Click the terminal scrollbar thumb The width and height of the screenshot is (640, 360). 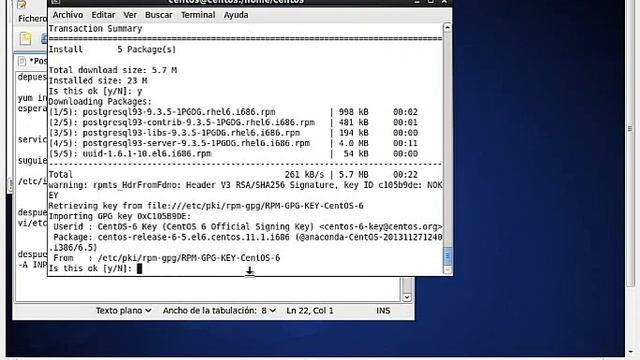click(x=447, y=256)
